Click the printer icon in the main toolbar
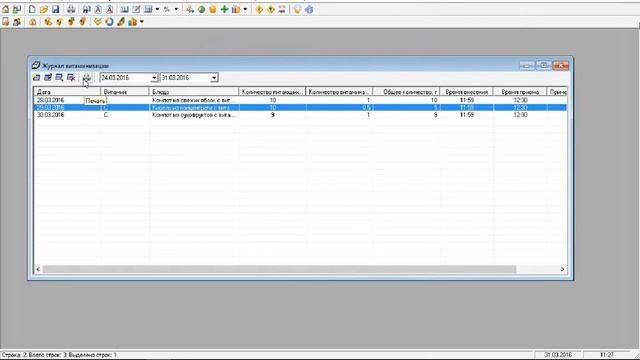Viewport: 640px width, 360px height. pyautogui.click(x=71, y=9)
